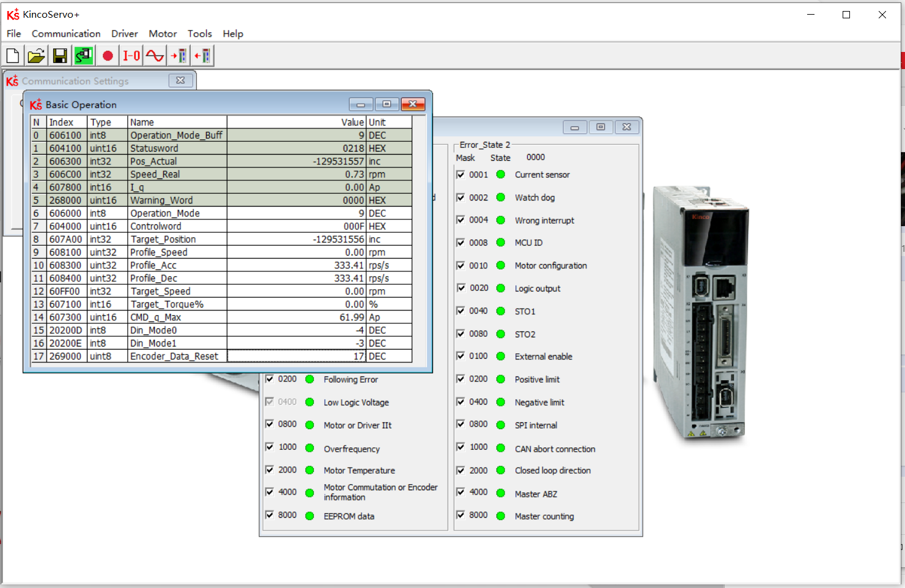Image resolution: width=905 pixels, height=588 pixels.
Task: Select the Encoder_Data_Reset value field 17
Action: (297, 356)
